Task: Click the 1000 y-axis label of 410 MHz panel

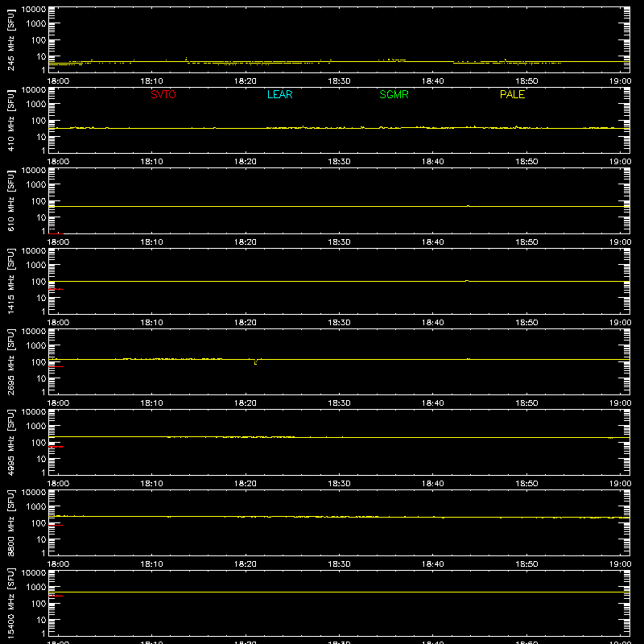Action: coord(36,104)
